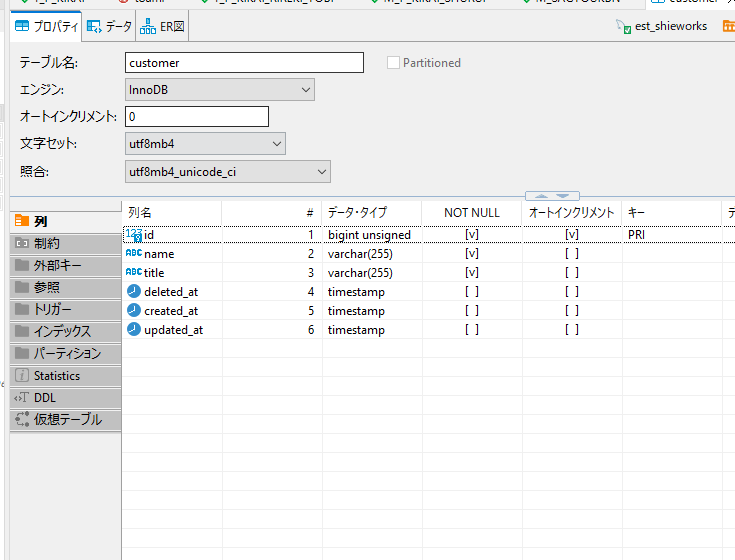Click the numeric type icon of id column
This screenshot has width=735, height=560.
[134, 235]
